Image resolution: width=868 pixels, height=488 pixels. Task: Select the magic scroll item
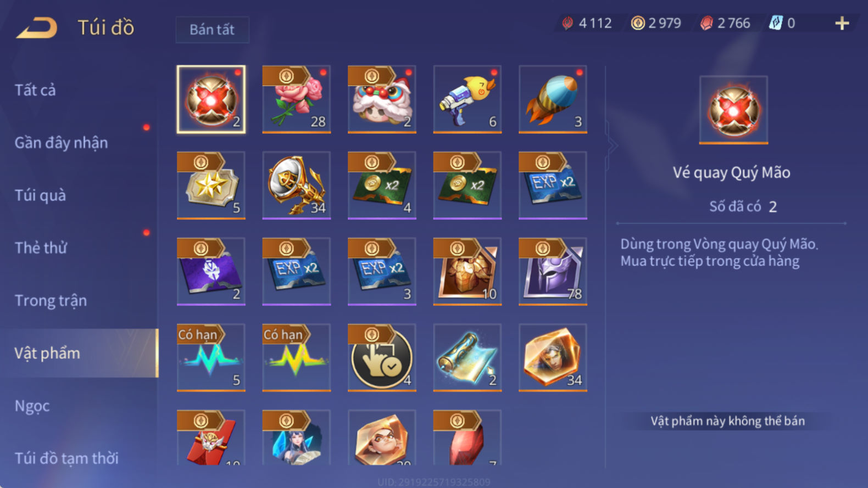[468, 358]
